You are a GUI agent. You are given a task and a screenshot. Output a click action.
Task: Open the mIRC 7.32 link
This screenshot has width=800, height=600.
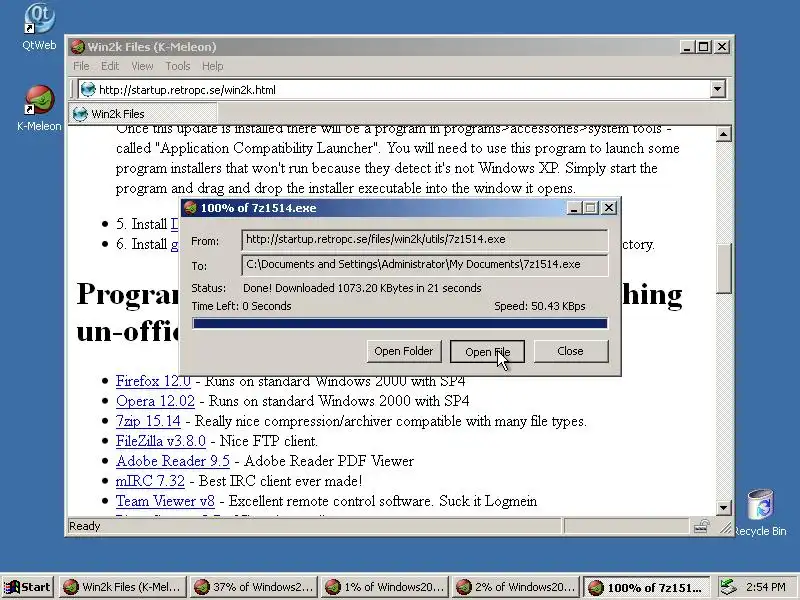(150, 481)
